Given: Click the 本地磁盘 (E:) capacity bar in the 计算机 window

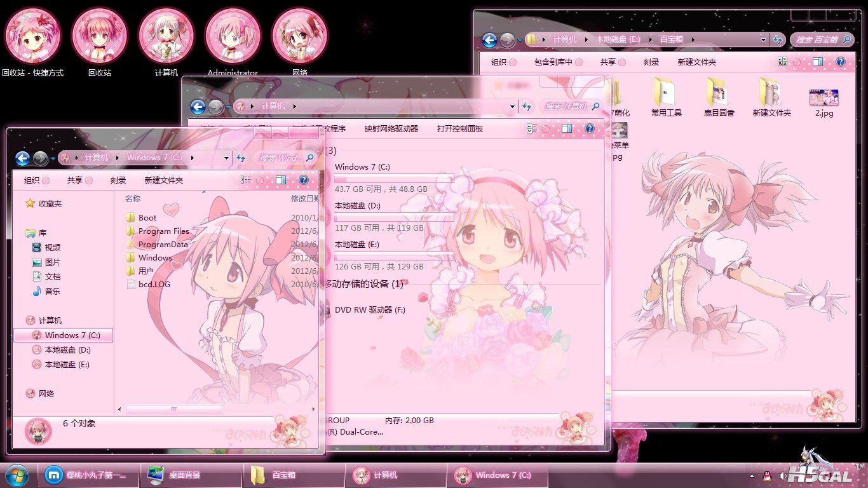Looking at the screenshot, I should pos(394,256).
